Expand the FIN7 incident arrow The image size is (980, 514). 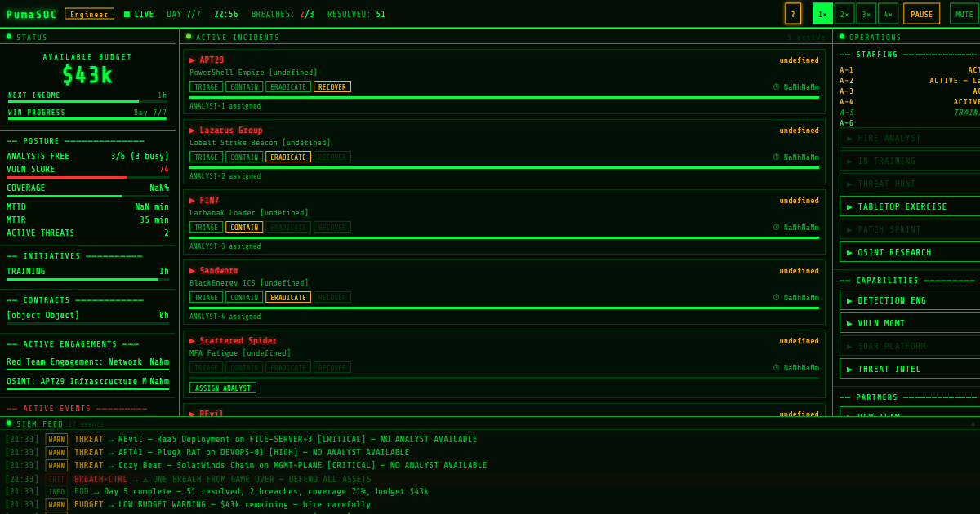tap(193, 201)
